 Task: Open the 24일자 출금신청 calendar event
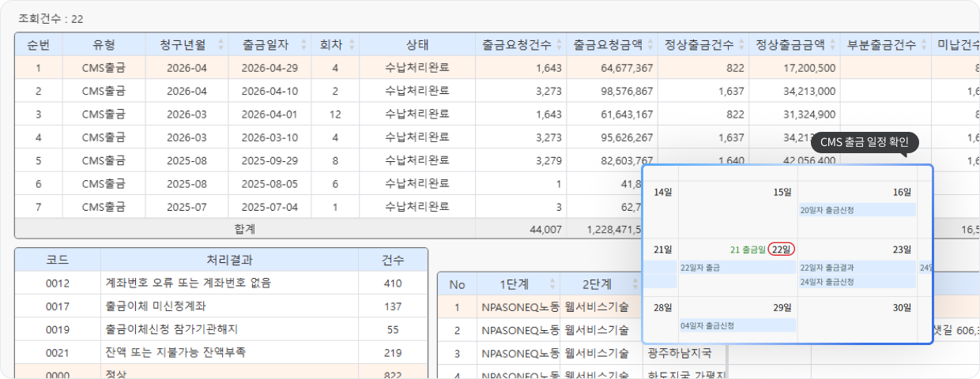coord(857,282)
